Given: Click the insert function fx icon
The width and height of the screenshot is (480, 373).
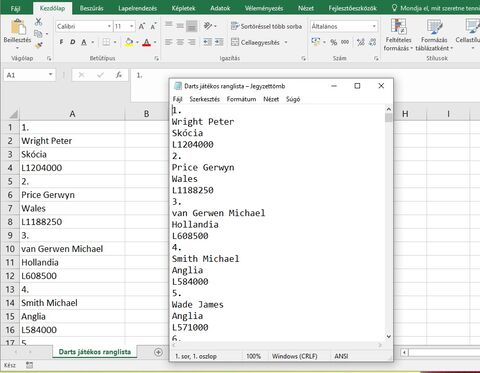Looking at the screenshot, I should point(119,75).
